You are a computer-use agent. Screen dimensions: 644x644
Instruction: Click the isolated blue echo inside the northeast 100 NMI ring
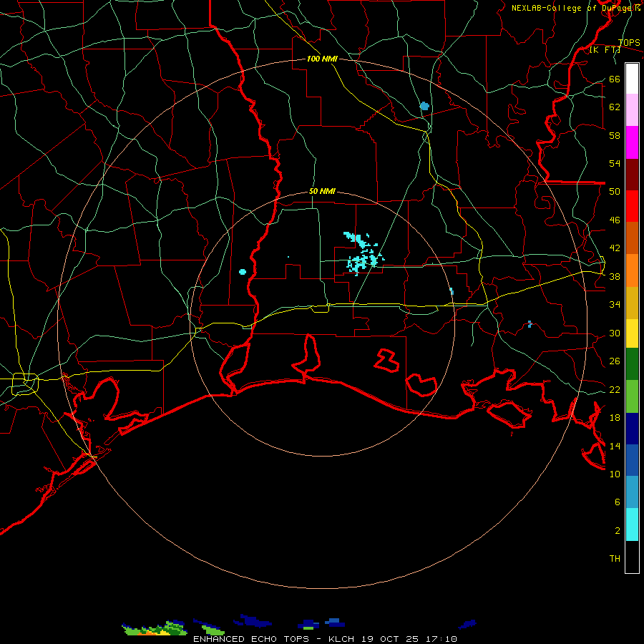(424, 106)
